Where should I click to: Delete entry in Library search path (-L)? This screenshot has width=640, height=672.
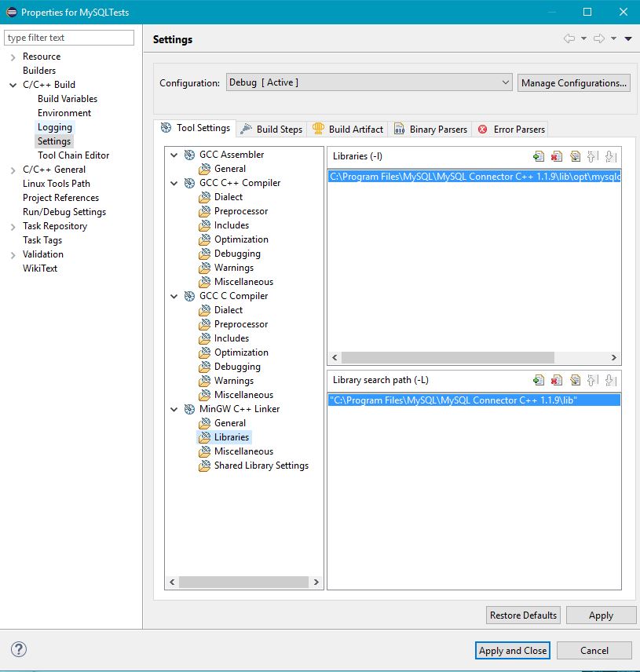pyautogui.click(x=557, y=380)
